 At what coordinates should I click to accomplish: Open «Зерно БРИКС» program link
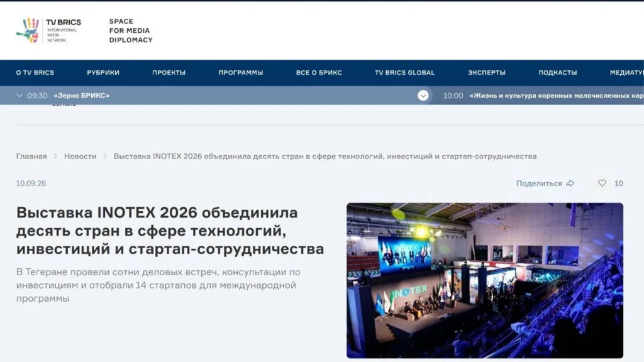(x=82, y=96)
